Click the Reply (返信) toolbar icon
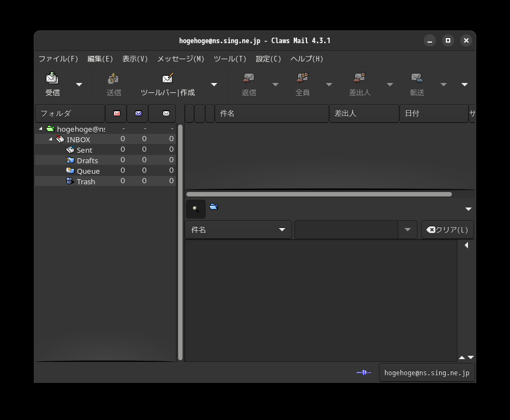Image resolution: width=510 pixels, height=420 pixels. (x=249, y=79)
